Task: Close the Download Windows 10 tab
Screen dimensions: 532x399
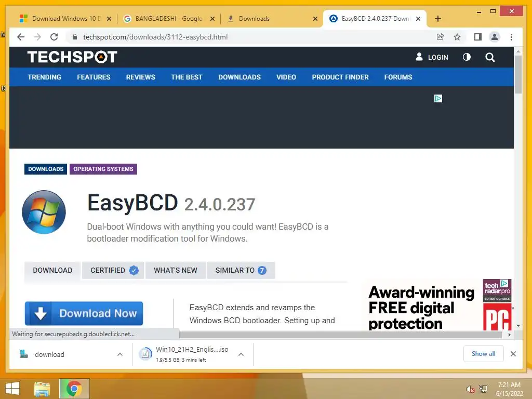Action: point(109,19)
